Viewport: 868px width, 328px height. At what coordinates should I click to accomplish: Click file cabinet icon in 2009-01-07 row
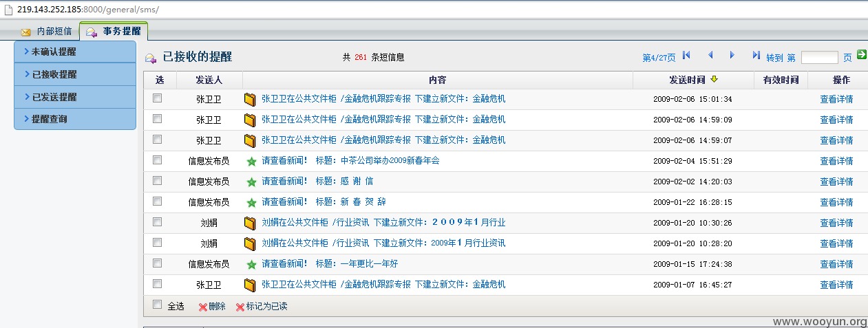click(250, 285)
